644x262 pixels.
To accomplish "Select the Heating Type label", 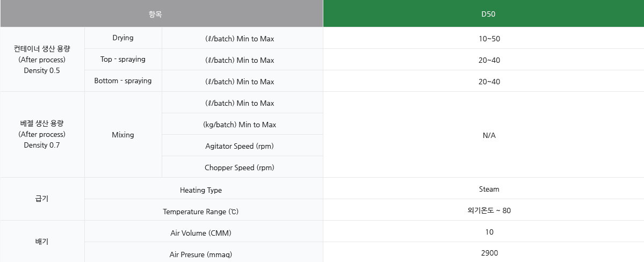I will tap(201, 190).
